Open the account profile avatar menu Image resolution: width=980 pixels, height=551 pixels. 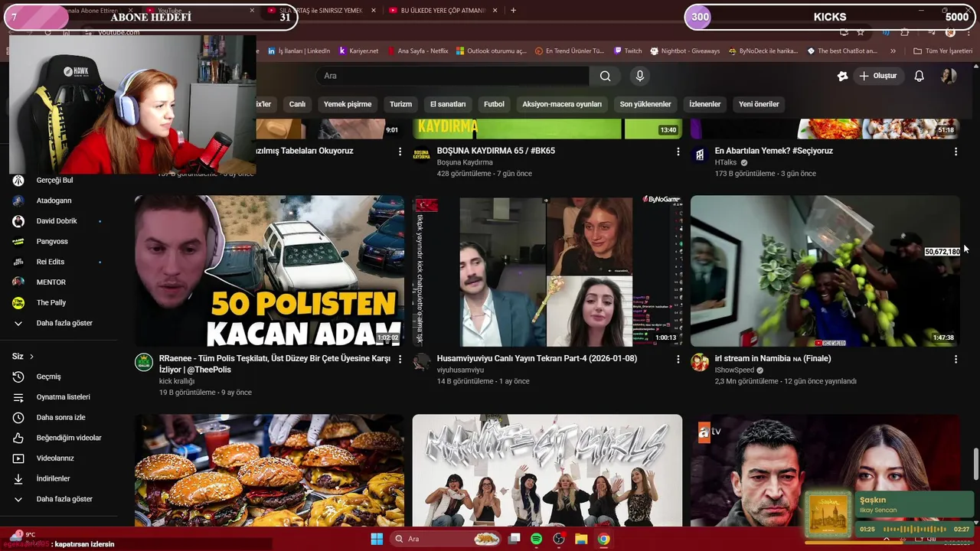pyautogui.click(x=949, y=76)
